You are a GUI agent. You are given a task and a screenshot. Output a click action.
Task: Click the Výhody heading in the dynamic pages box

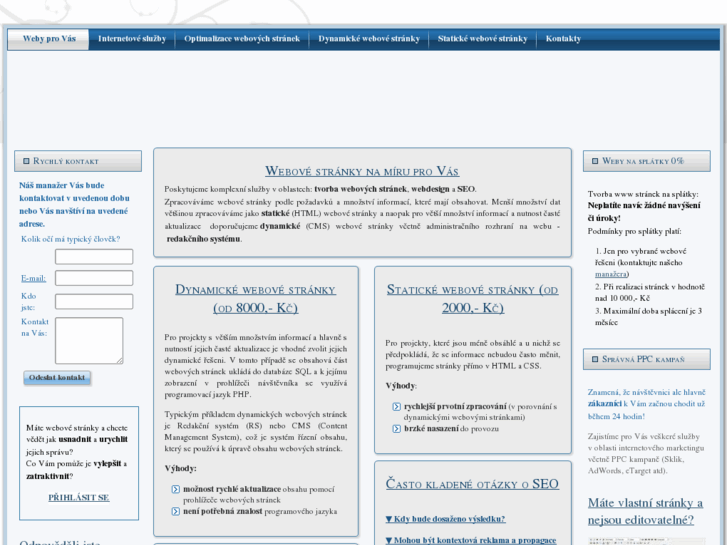(x=180, y=468)
